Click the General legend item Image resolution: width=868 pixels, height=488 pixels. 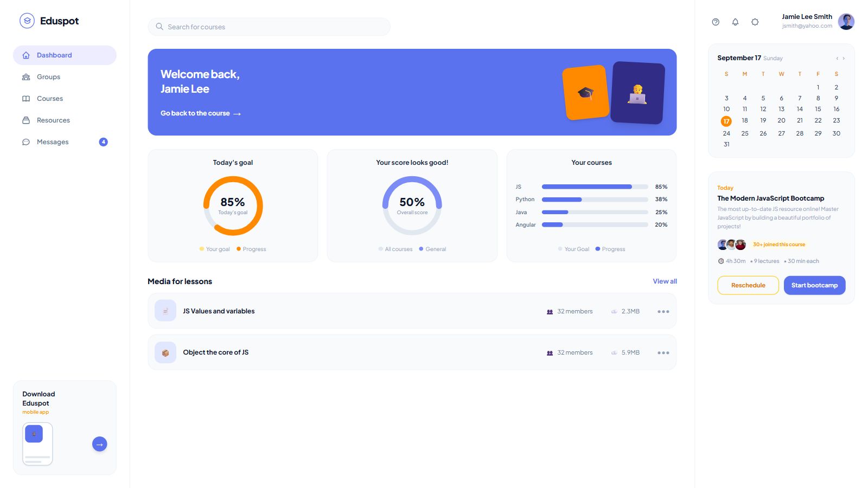(432, 249)
